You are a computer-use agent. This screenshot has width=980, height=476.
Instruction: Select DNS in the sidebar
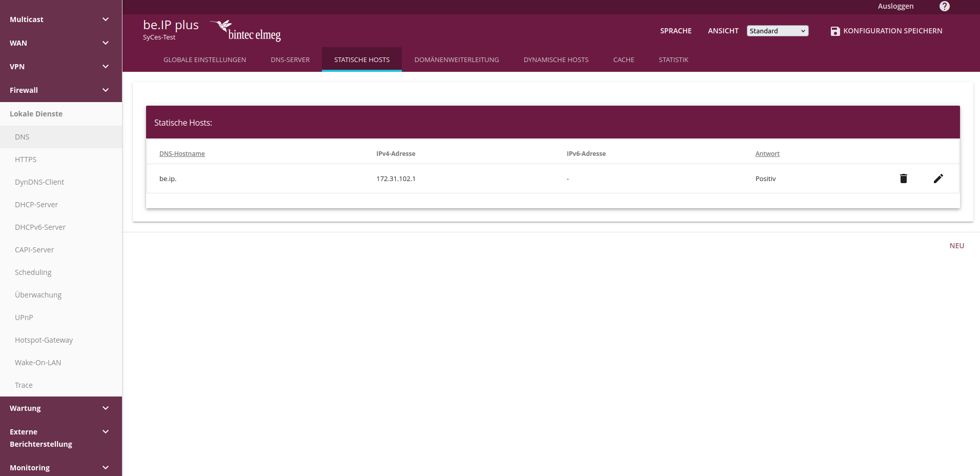tap(61, 137)
